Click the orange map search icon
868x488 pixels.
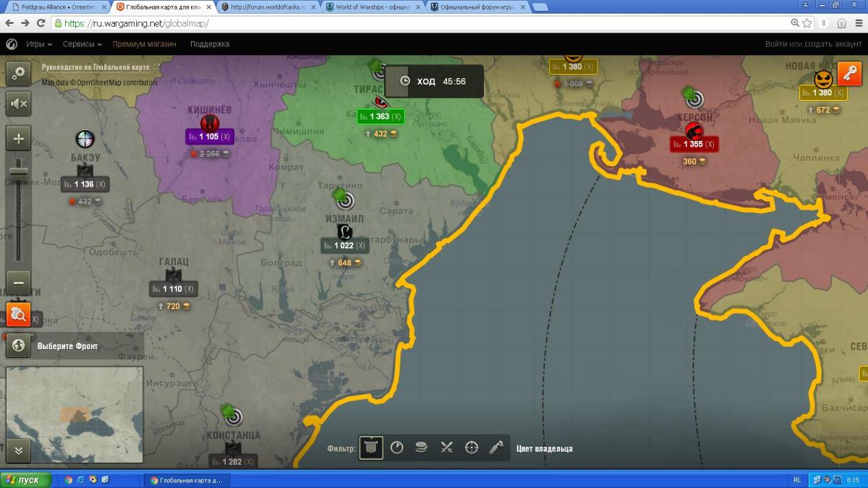pos(19,314)
